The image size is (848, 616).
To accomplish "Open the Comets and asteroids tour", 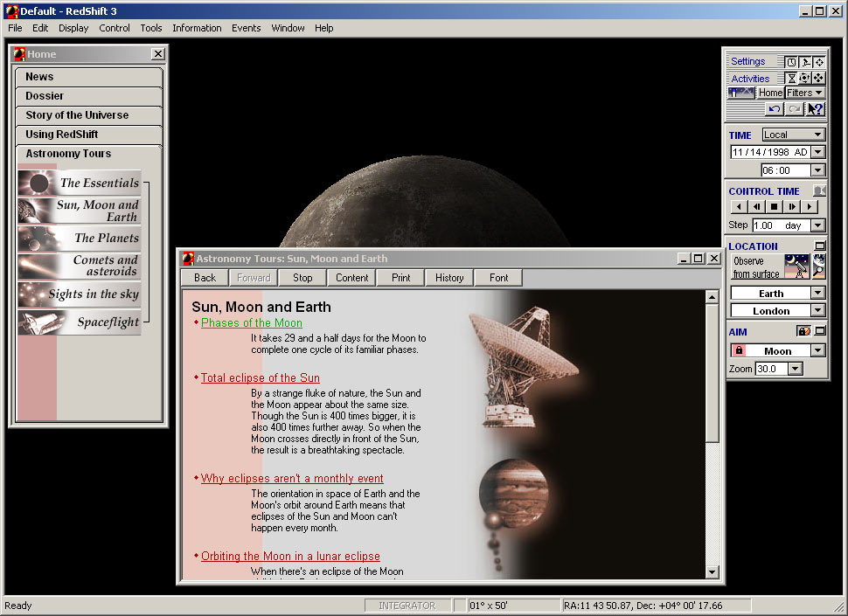I will coord(79,266).
